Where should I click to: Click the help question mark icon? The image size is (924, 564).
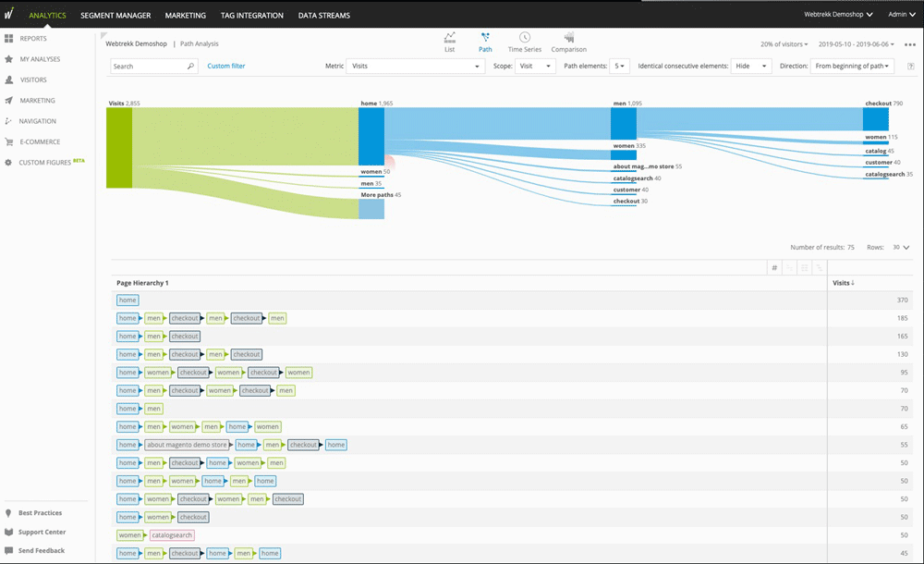(911, 67)
